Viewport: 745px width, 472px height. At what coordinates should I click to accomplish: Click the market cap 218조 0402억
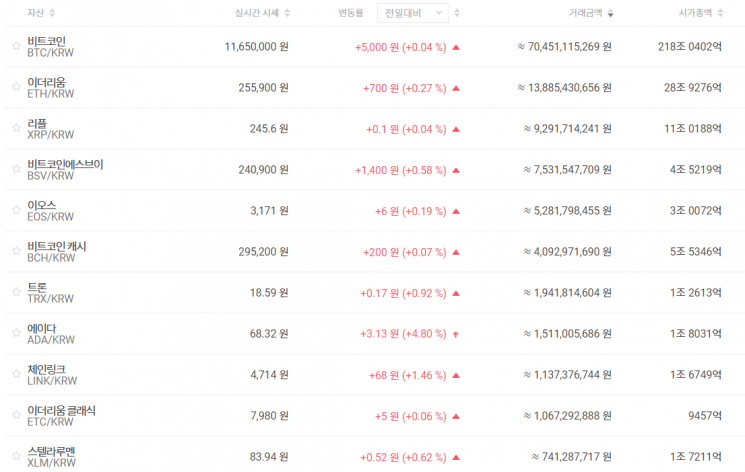point(690,47)
